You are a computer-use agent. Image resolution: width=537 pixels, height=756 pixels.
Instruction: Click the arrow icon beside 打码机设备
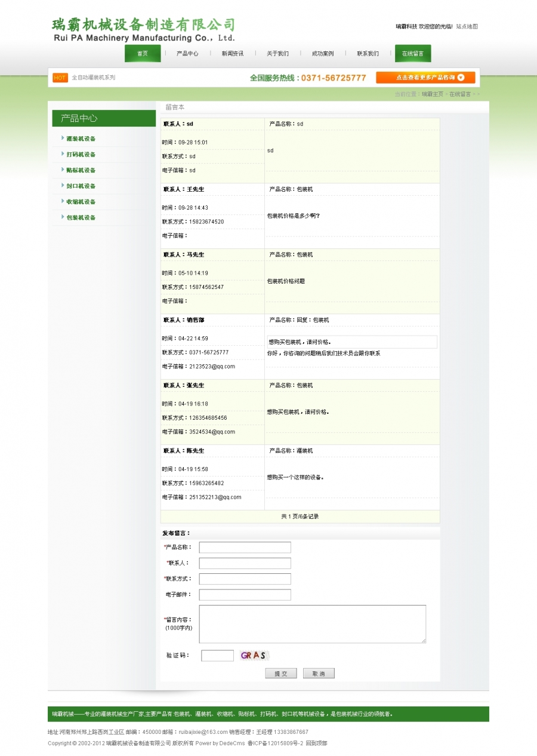(63, 153)
